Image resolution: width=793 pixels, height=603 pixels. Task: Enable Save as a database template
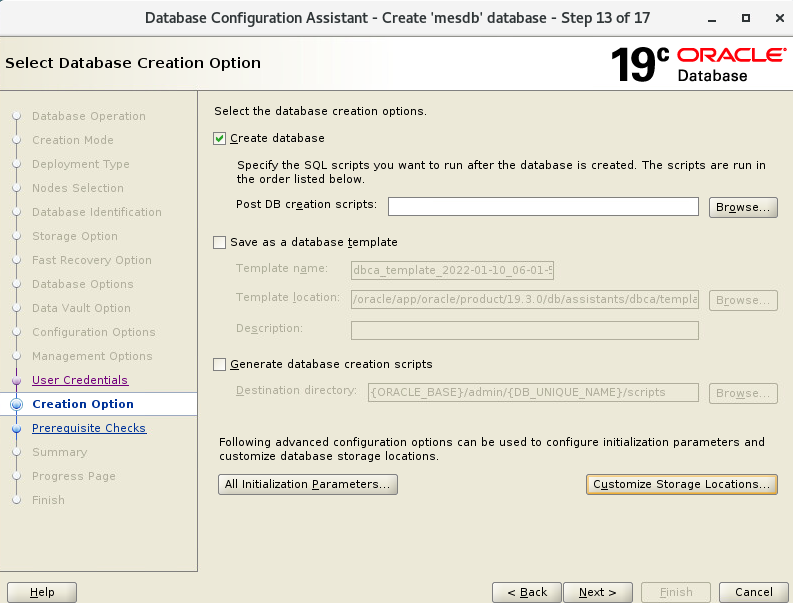(x=220, y=242)
